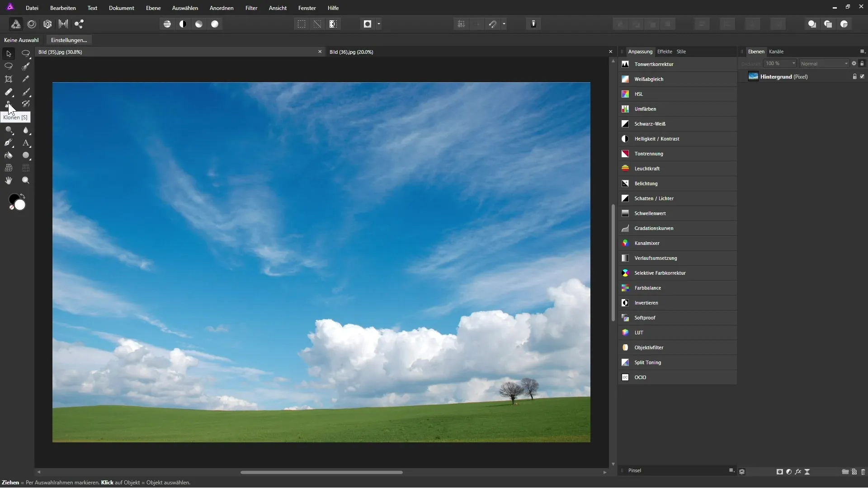
Task: Switch to the Kanäle tab
Action: pos(776,52)
